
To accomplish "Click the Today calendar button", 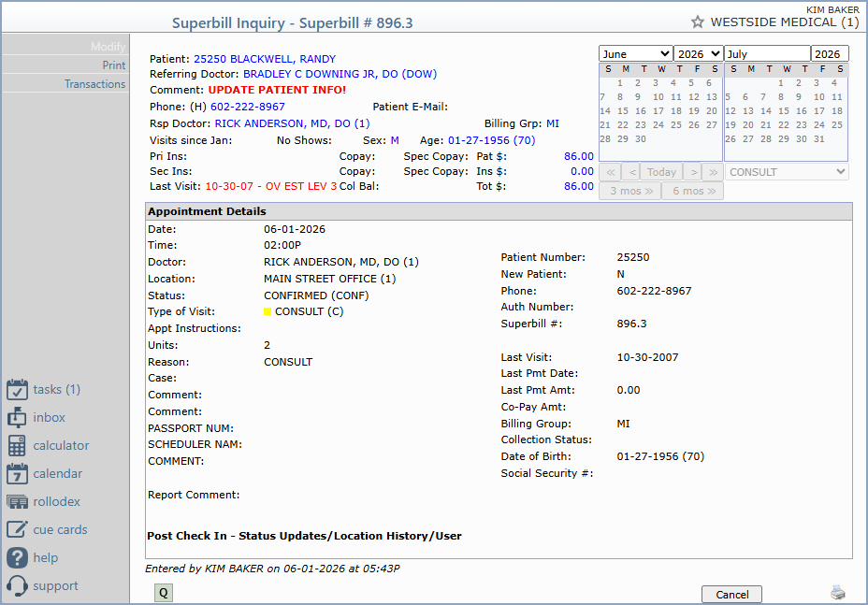I will 661,172.
